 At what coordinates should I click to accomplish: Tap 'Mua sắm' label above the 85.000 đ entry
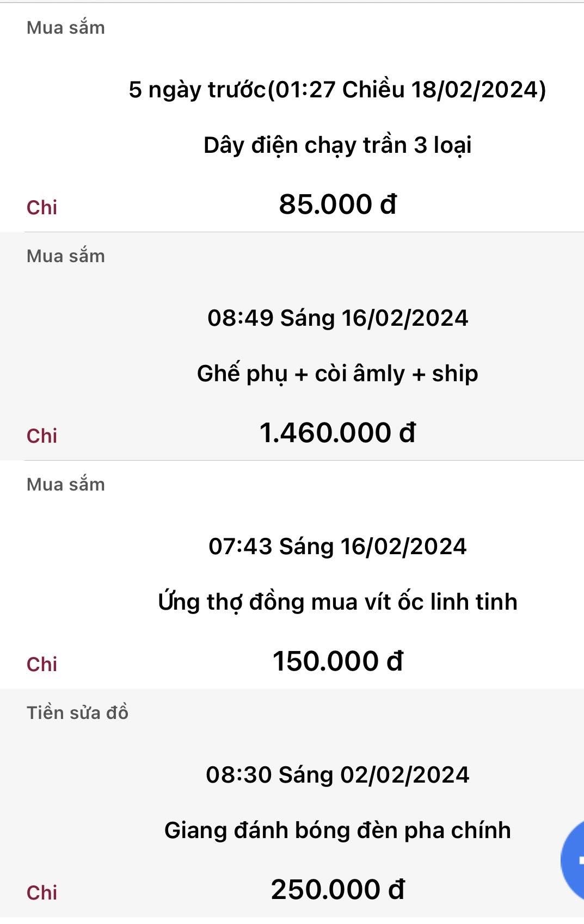(x=66, y=28)
